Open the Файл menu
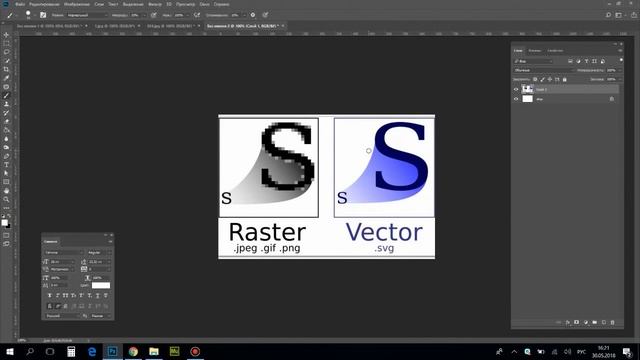 coord(20,4)
